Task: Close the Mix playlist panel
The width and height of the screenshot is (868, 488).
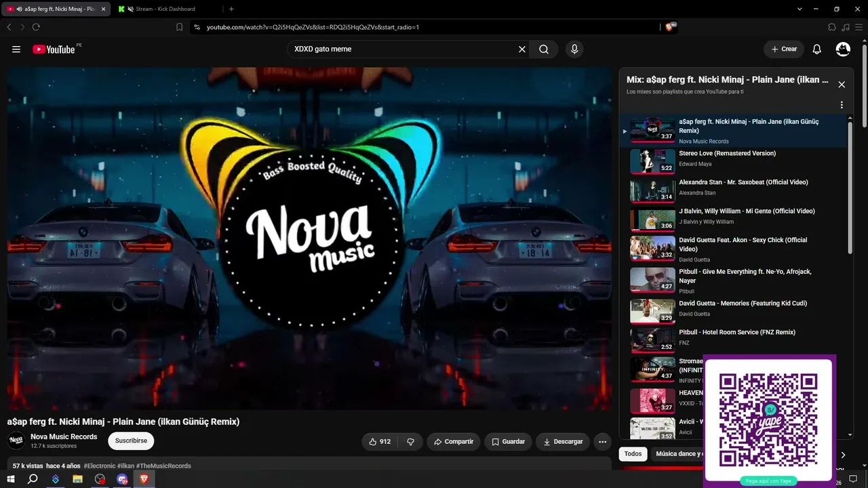Action: [x=842, y=85]
